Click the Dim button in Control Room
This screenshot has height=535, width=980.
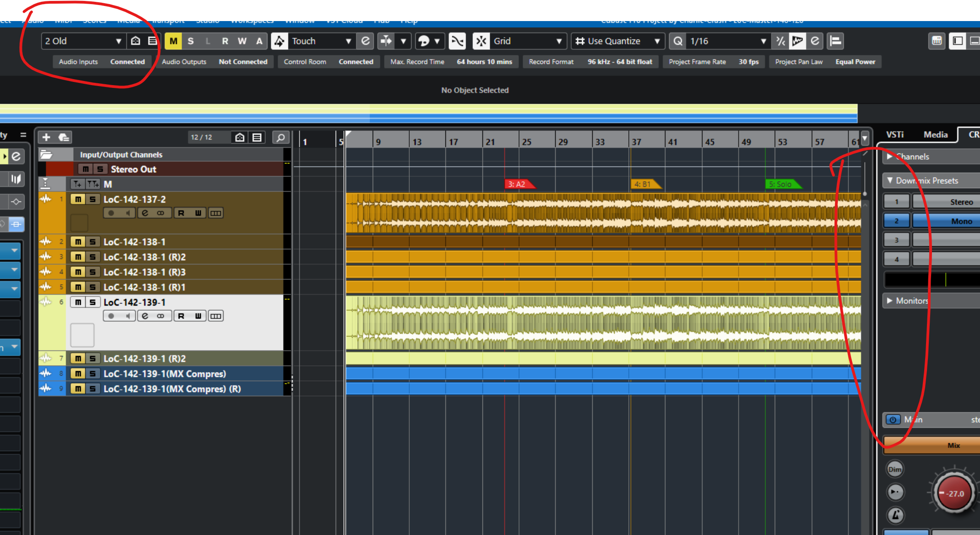tap(895, 469)
